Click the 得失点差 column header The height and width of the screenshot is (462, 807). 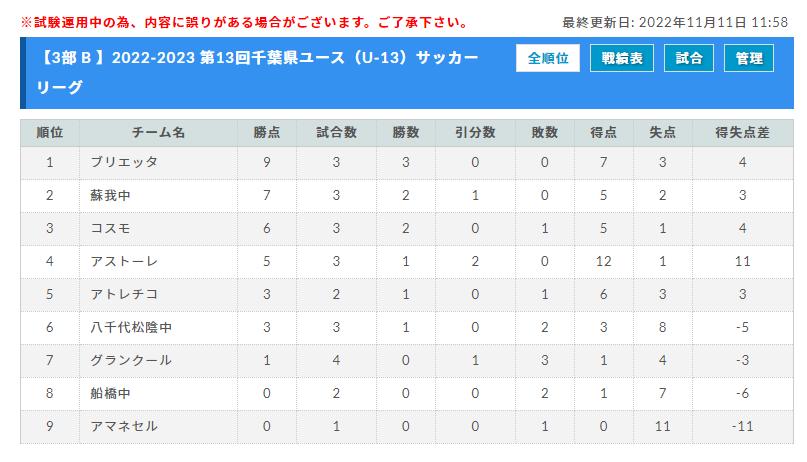pos(743,133)
